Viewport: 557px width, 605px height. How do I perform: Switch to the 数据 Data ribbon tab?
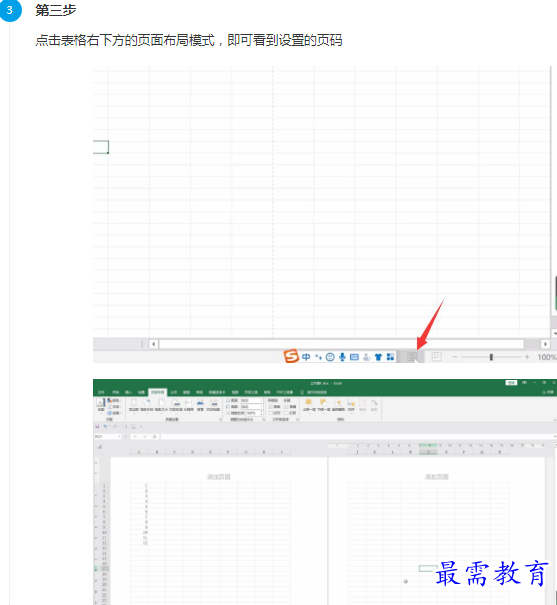[186, 392]
